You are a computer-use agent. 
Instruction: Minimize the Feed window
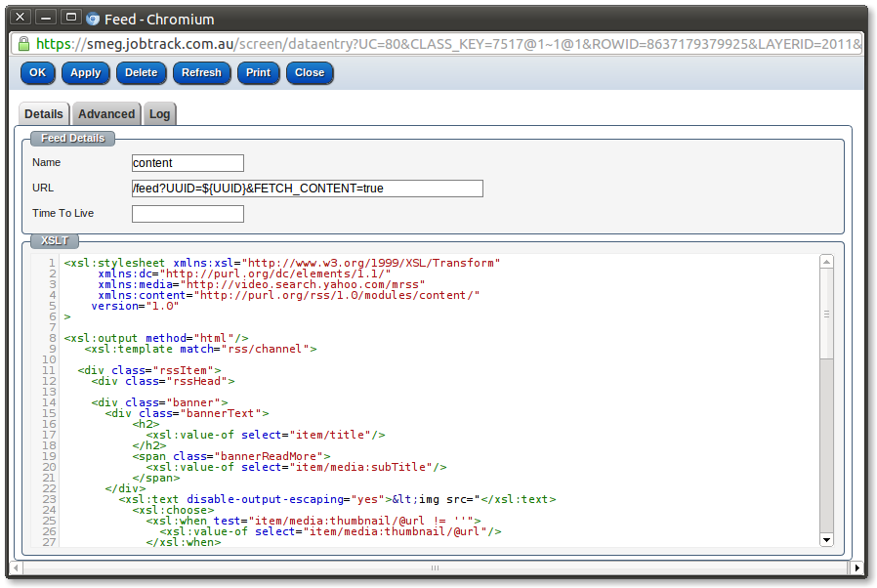(45, 18)
